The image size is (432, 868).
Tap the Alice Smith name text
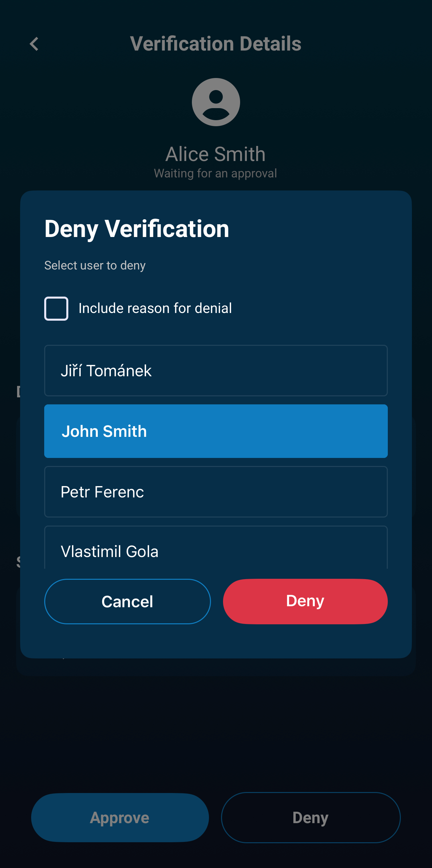click(216, 154)
